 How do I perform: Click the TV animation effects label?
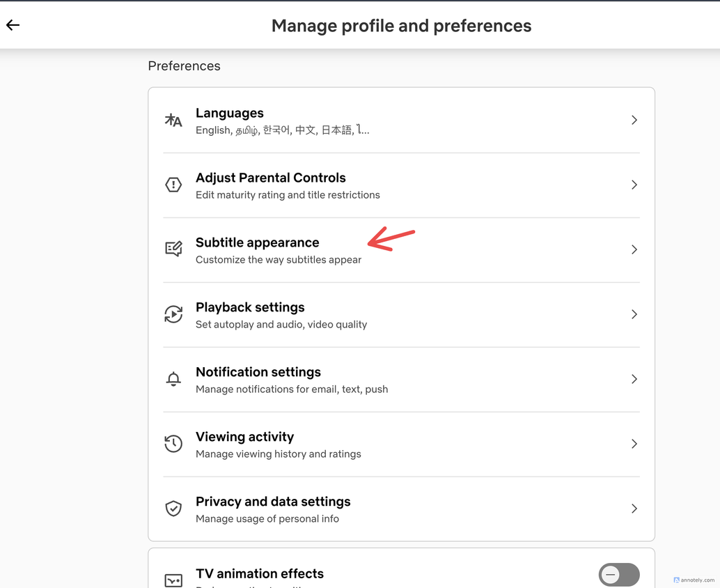[260, 574]
